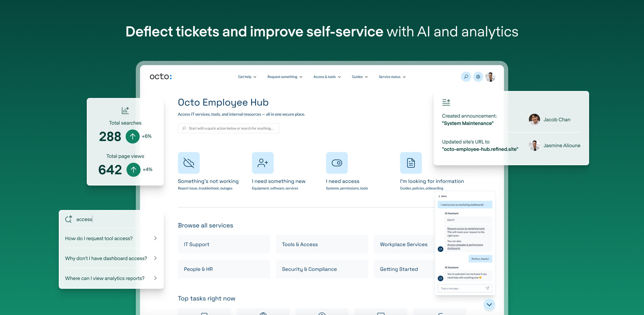
Task: Click the person-plus icon for "I need something new"
Action: pyautogui.click(x=263, y=163)
